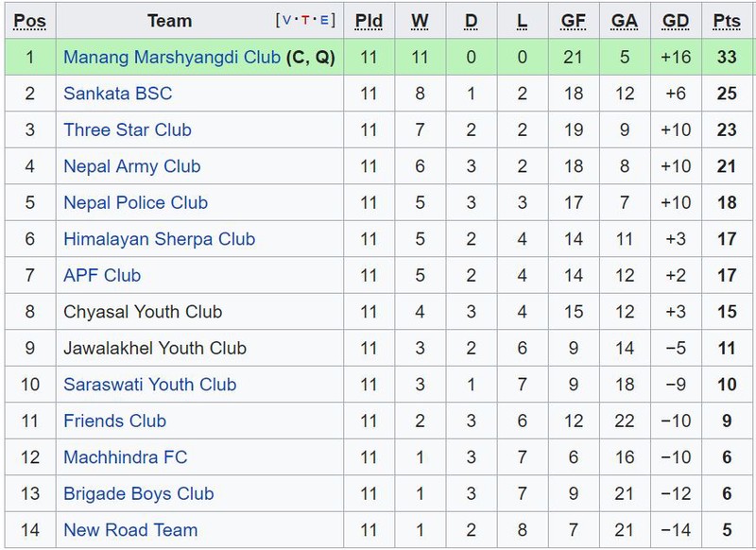Open the Saraswati Youth Club link

[150, 385]
